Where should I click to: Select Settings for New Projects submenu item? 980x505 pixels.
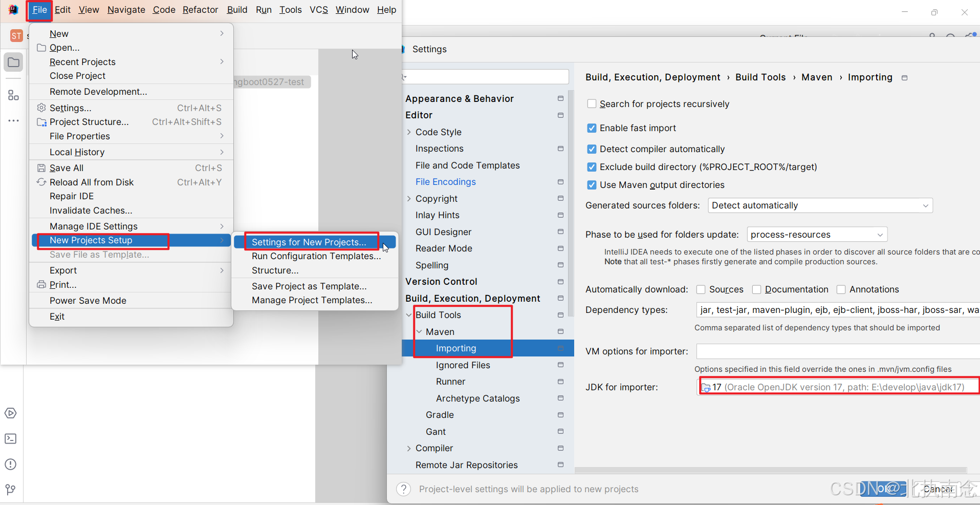click(x=315, y=242)
